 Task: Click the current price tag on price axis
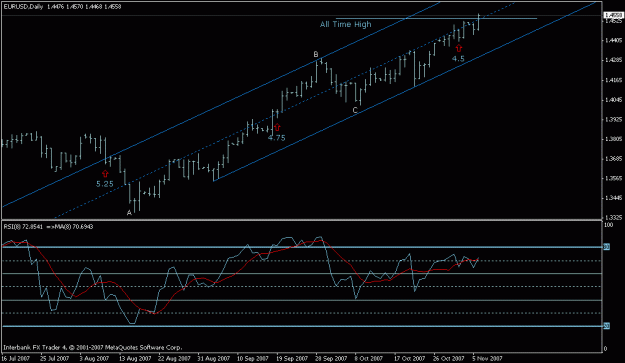[613, 16]
